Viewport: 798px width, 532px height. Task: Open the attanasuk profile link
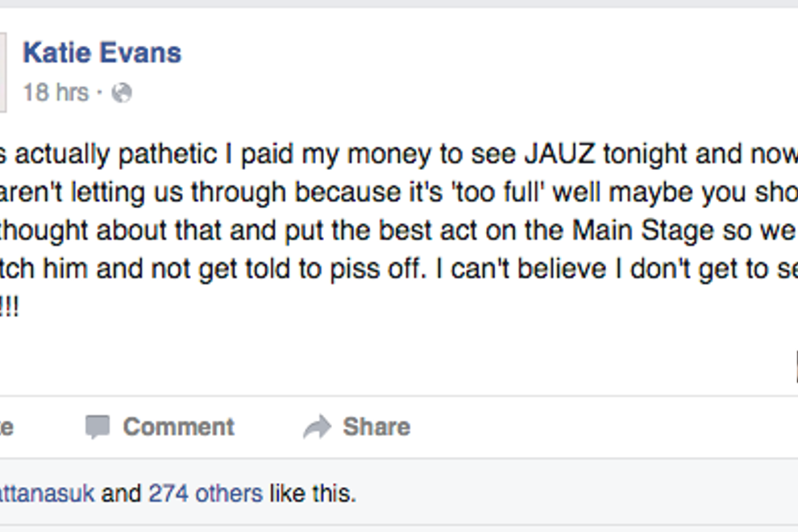point(47,493)
